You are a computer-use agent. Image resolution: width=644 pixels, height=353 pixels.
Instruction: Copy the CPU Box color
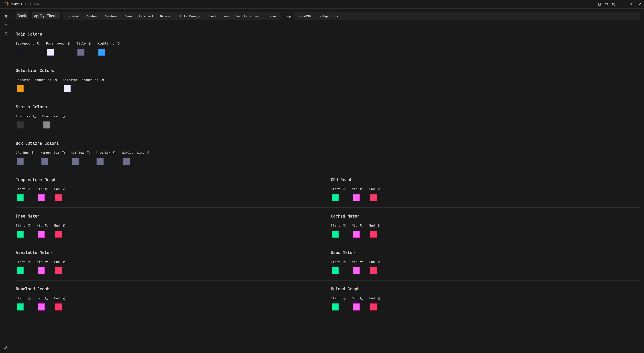pyautogui.click(x=33, y=153)
